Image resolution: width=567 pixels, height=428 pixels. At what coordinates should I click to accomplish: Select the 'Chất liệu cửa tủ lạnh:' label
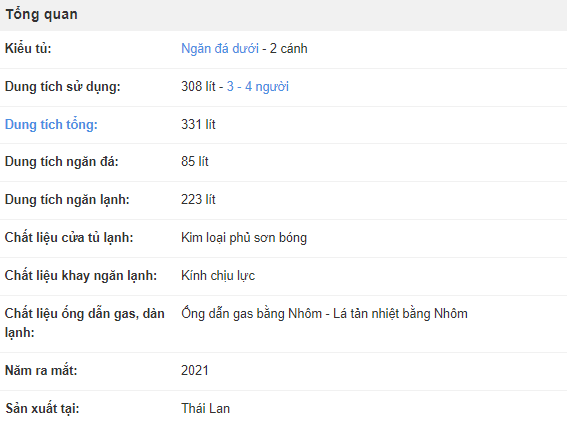click(69, 237)
